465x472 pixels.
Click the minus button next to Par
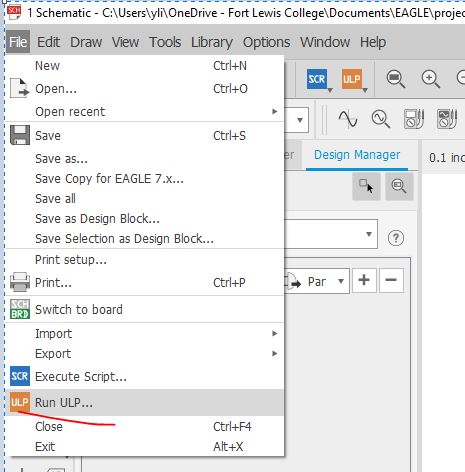(391, 280)
